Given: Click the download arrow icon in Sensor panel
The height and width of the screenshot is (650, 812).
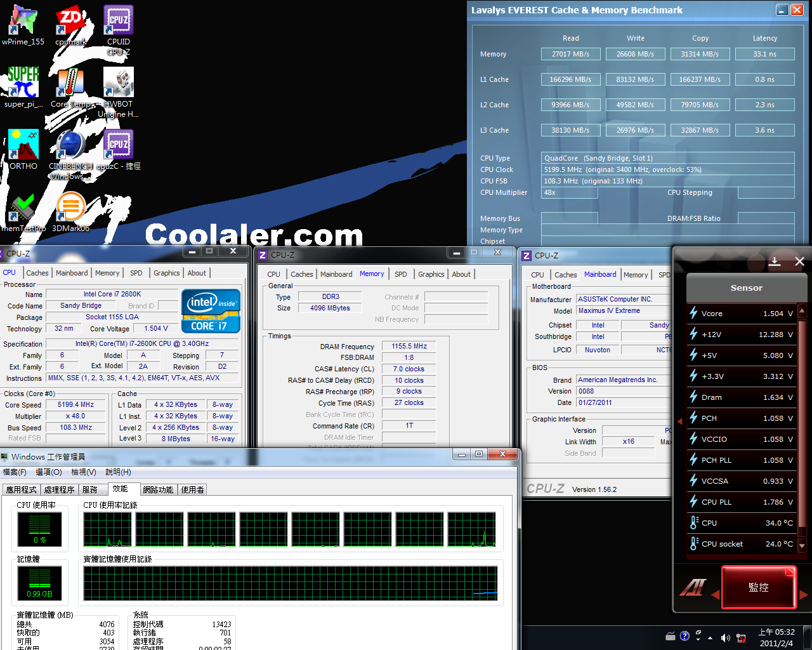Looking at the screenshot, I should (775, 262).
